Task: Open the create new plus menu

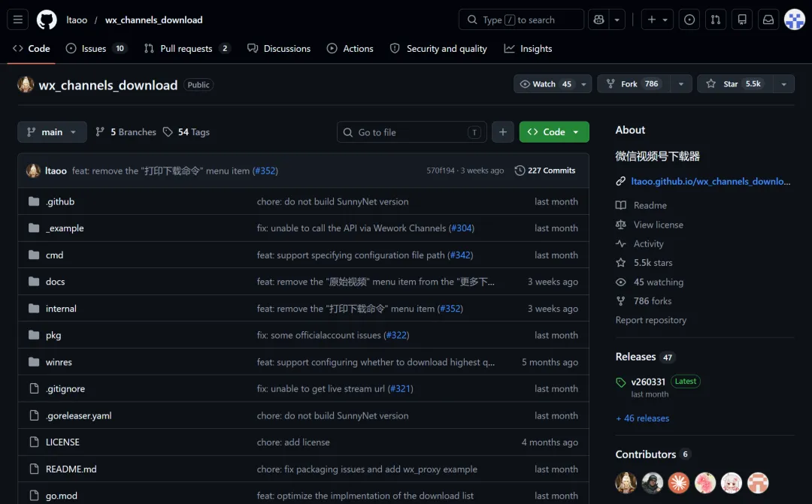Action: click(657, 20)
